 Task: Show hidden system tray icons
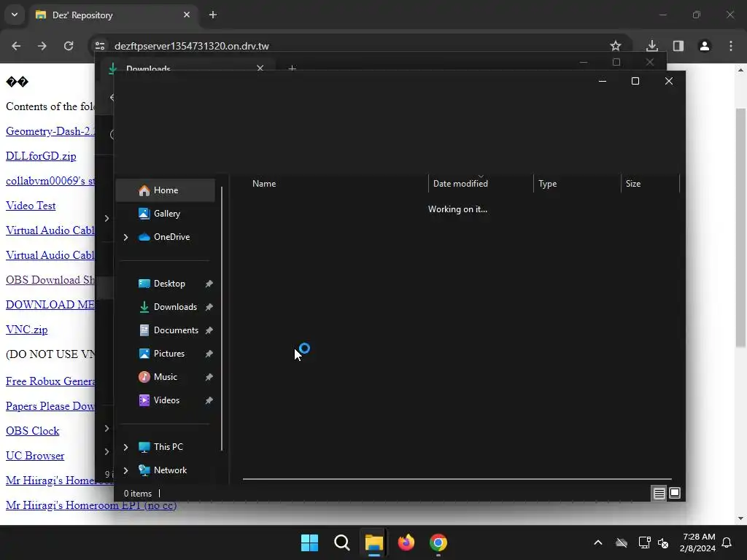click(598, 542)
